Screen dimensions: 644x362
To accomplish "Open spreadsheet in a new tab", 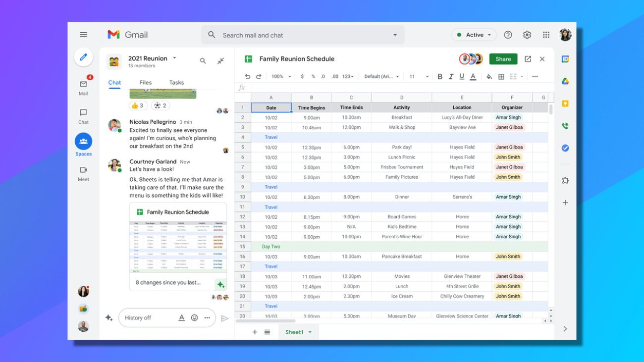I will (x=528, y=59).
